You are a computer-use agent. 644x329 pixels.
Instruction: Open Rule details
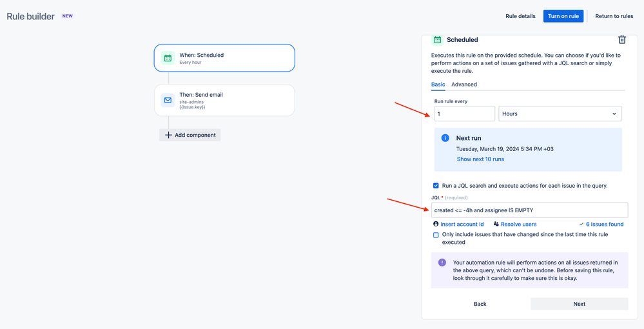coord(520,16)
